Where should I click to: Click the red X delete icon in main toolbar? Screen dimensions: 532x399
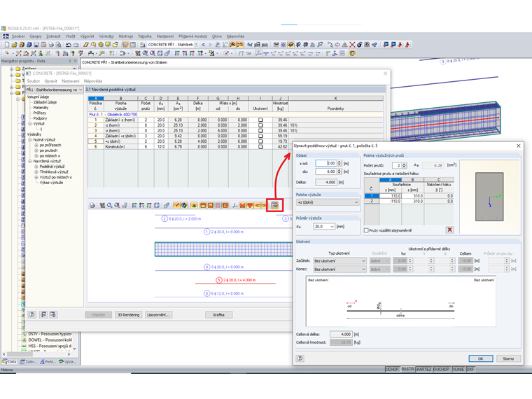pos(353,44)
